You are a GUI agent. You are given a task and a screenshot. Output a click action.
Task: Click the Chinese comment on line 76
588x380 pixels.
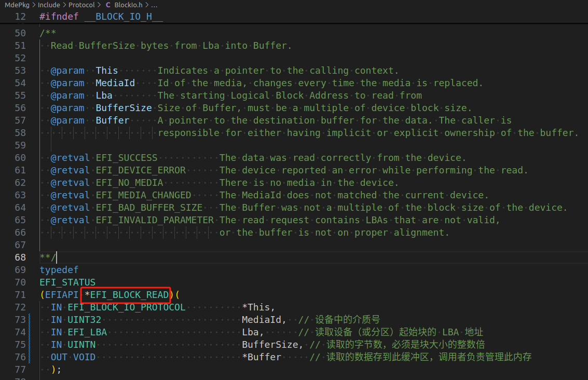coord(421,357)
